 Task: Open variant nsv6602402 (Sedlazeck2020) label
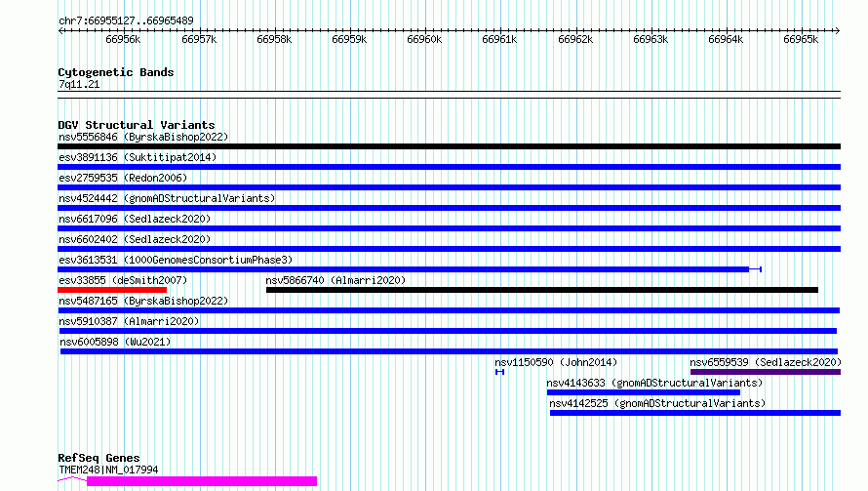click(x=135, y=239)
